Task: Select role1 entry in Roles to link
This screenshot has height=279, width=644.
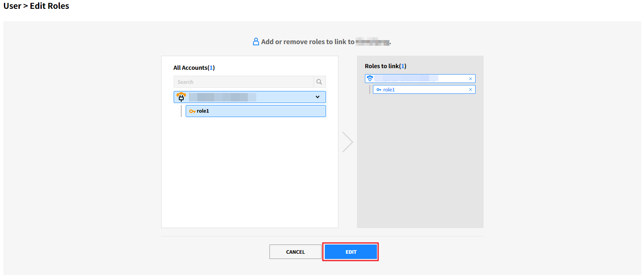Action: [x=421, y=90]
